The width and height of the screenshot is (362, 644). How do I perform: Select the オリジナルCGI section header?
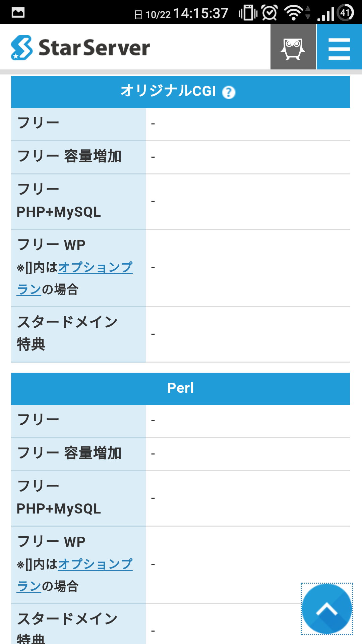click(x=180, y=92)
